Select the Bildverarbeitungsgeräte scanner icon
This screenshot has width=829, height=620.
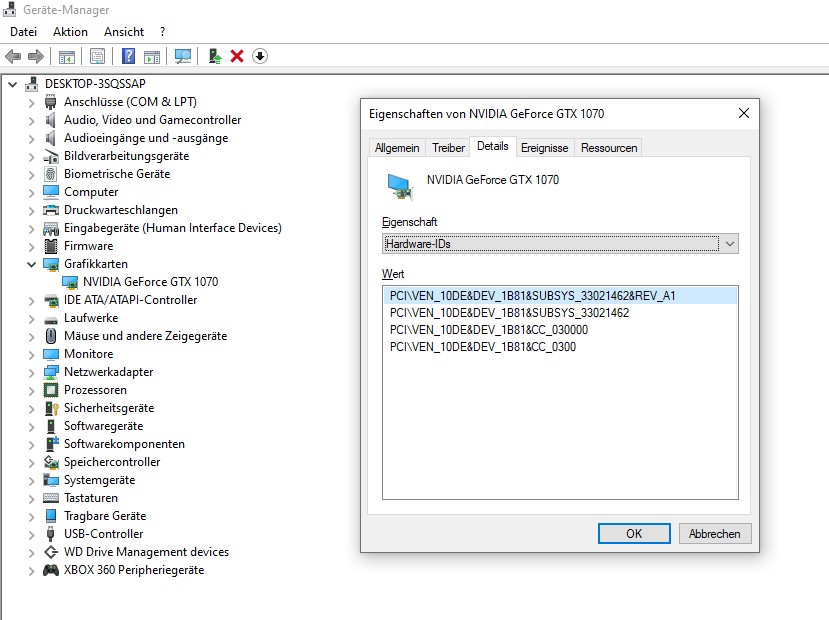coord(51,156)
